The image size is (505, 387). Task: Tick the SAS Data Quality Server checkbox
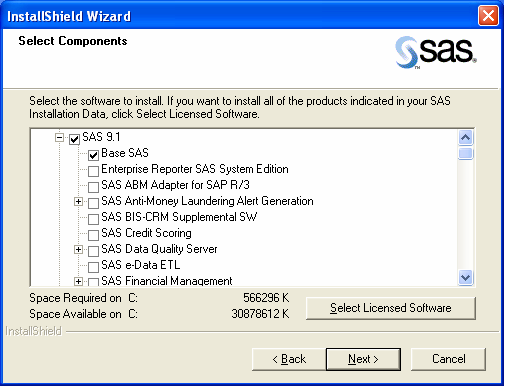click(x=93, y=251)
